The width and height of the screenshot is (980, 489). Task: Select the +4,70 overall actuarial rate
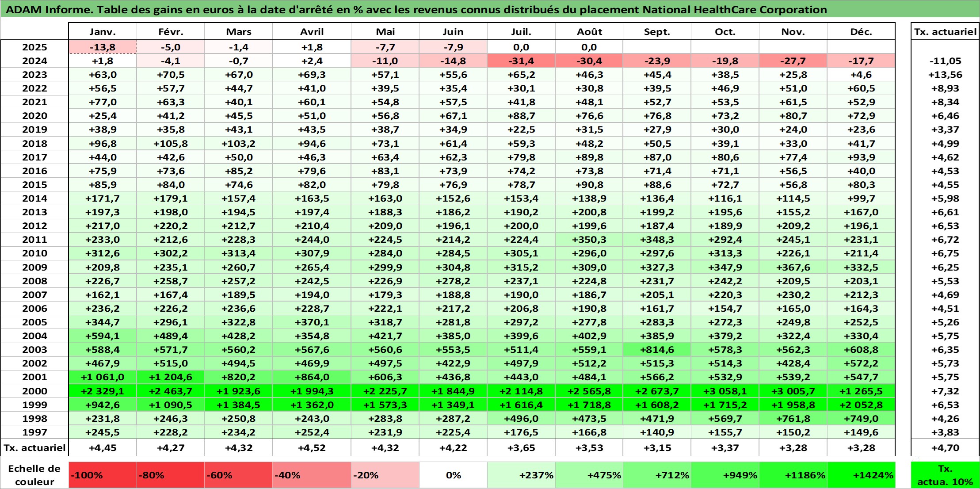(945, 447)
